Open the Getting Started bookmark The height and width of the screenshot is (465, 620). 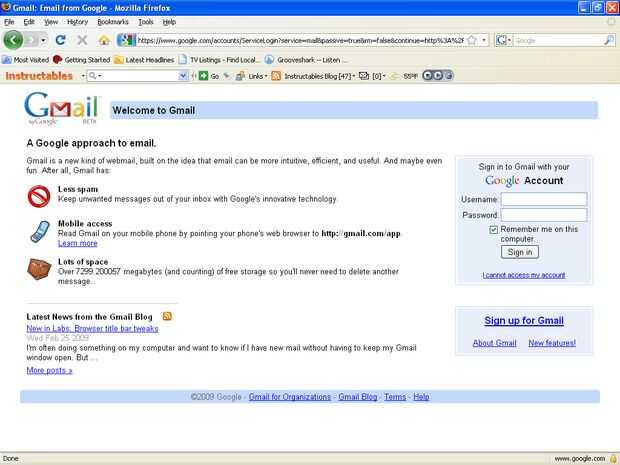[81, 60]
